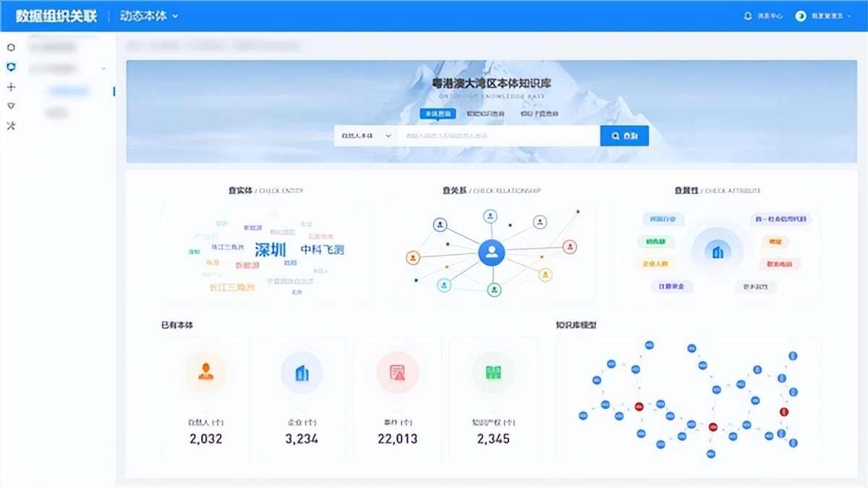Open the 消息中心 bell notification icon
This screenshot has height=488, width=868.
tap(749, 16)
